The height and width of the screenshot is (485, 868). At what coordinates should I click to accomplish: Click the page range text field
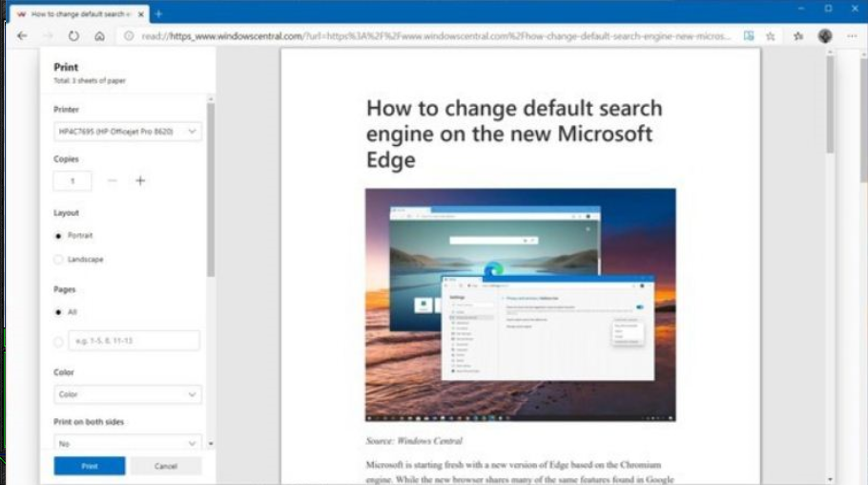tap(134, 340)
